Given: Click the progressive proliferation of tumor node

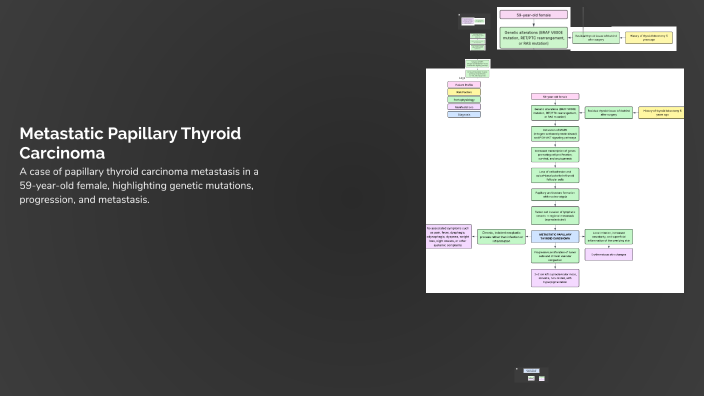Looking at the screenshot, I should [x=555, y=256].
